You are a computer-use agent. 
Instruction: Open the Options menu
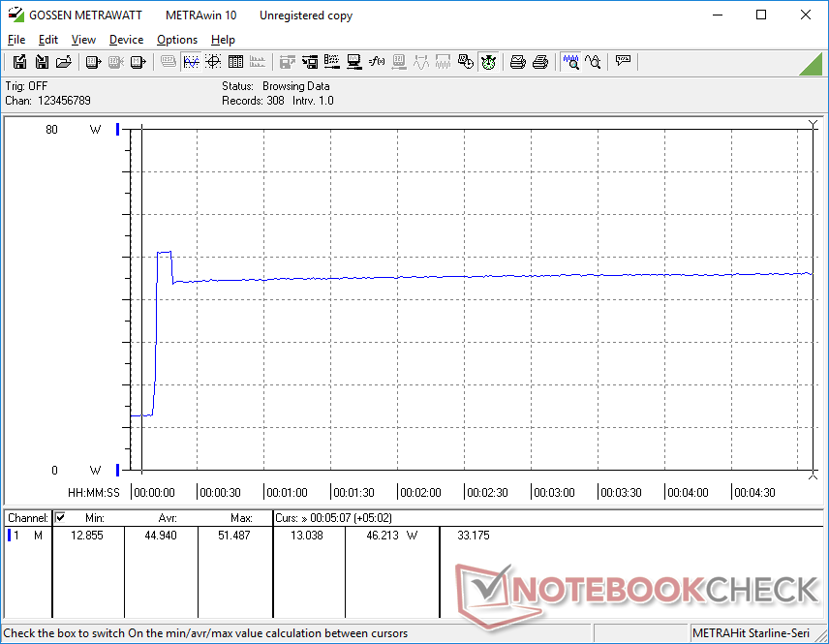[x=177, y=40]
